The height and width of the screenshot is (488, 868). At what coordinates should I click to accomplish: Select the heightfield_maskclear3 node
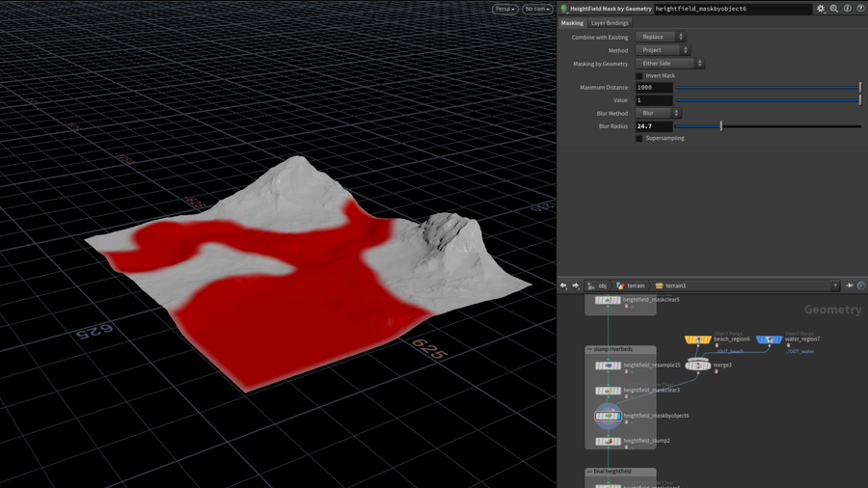(608, 391)
